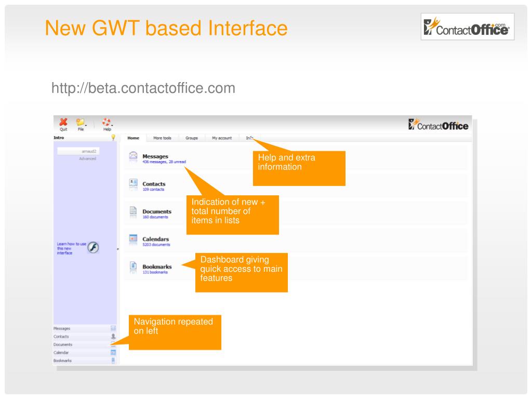Open the Messages dashboard heading
Screen dimensions: 532x399
[x=155, y=156]
